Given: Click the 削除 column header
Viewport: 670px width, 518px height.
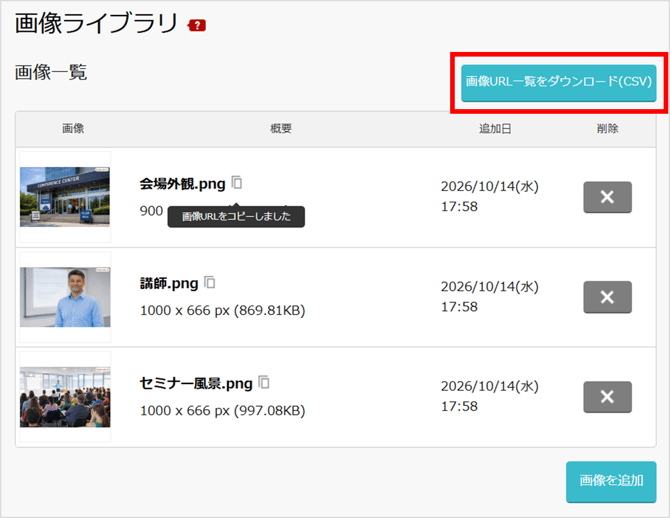Looking at the screenshot, I should tap(607, 129).
